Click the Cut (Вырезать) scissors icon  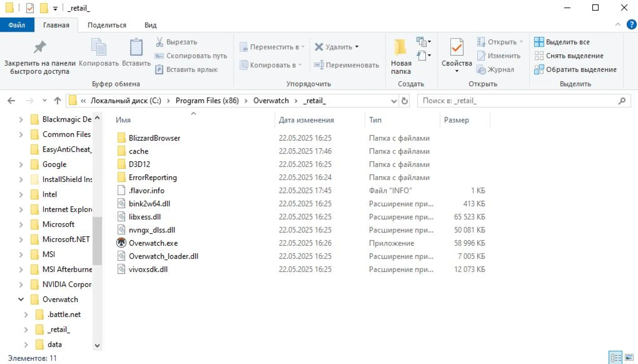click(159, 42)
